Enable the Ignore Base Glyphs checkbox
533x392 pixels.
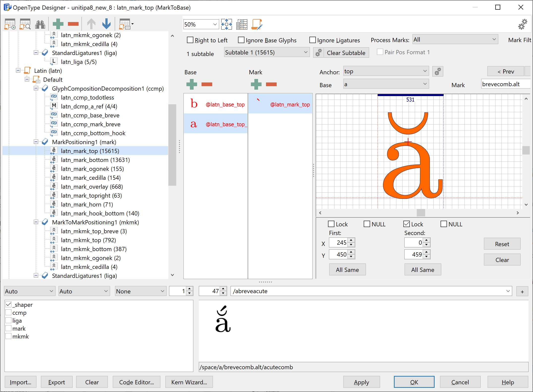click(x=242, y=40)
